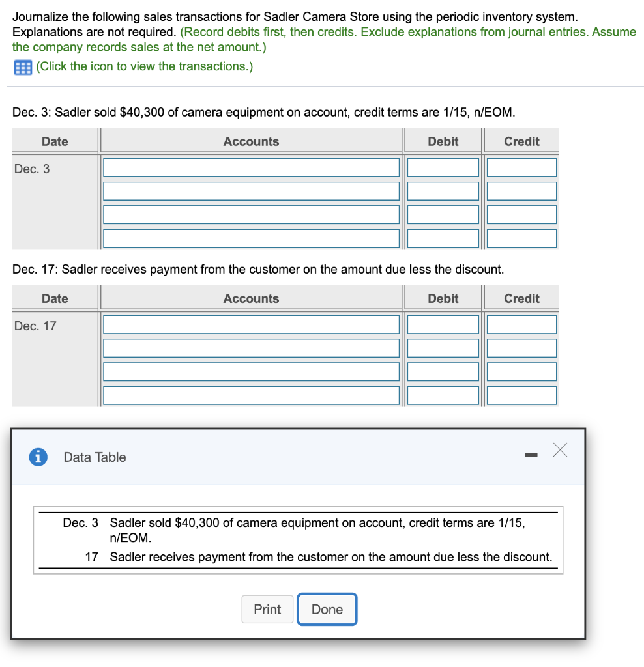Click the info icon on Data Table dialog
Viewport: 644px width, 667px height.
click(x=37, y=457)
